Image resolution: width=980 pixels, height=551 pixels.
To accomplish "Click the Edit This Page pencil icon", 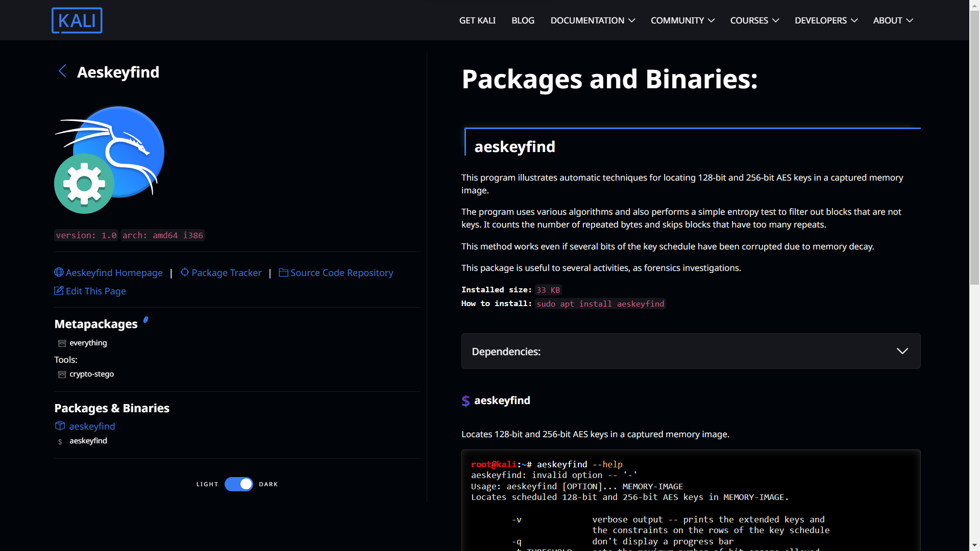I will 59,291.
